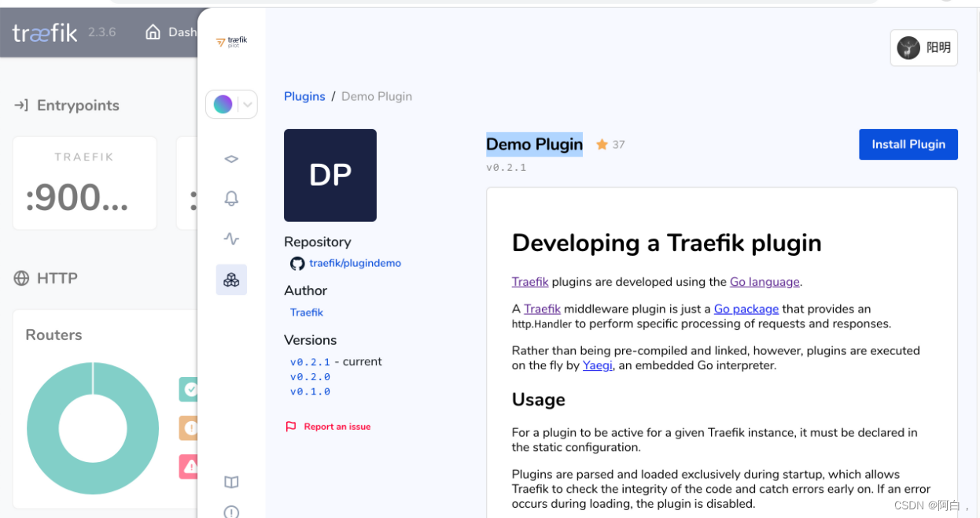Select version v0.2.1
Viewport: 980px width, 518px height.
pos(310,362)
